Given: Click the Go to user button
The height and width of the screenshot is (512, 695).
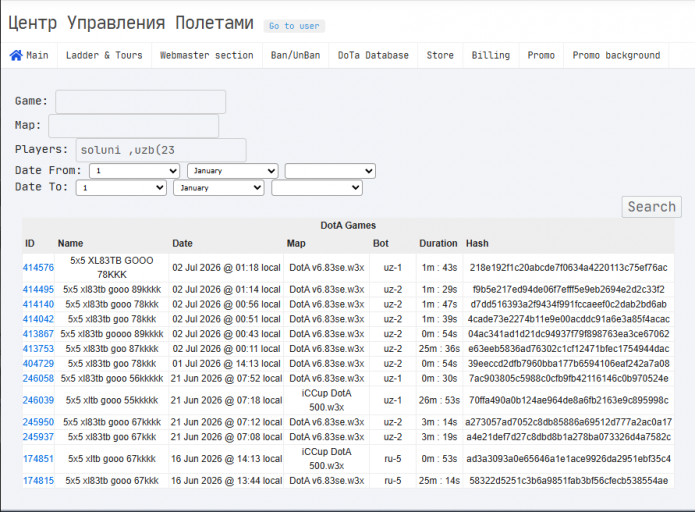Looking at the screenshot, I should [294, 26].
